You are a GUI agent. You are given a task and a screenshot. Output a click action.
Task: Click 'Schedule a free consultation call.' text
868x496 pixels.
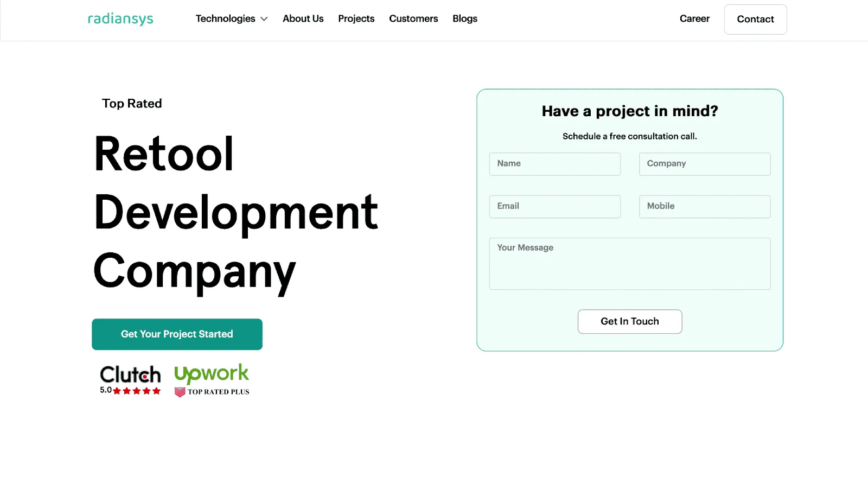pos(630,136)
